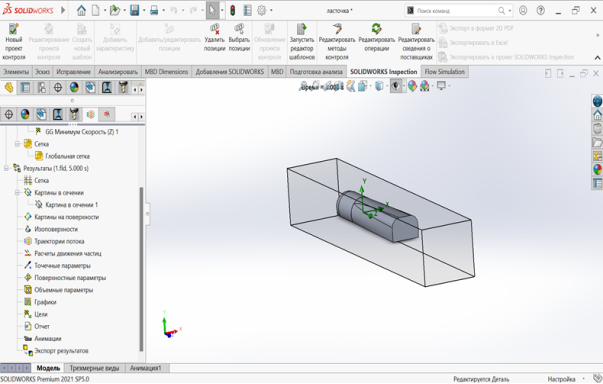Open the Трехмерные виды bottom tab

click(x=95, y=368)
